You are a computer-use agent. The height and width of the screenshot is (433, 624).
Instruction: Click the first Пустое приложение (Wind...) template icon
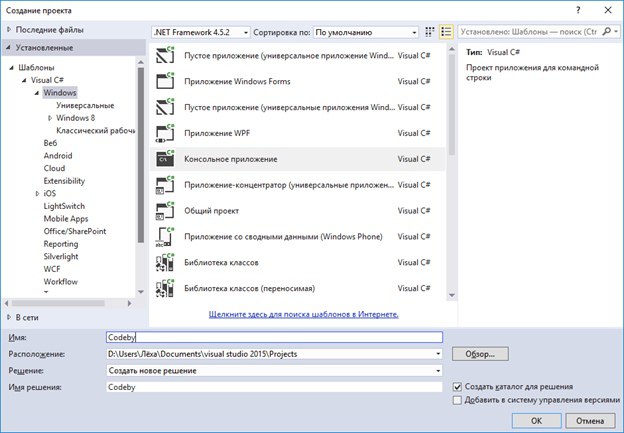coord(165,56)
